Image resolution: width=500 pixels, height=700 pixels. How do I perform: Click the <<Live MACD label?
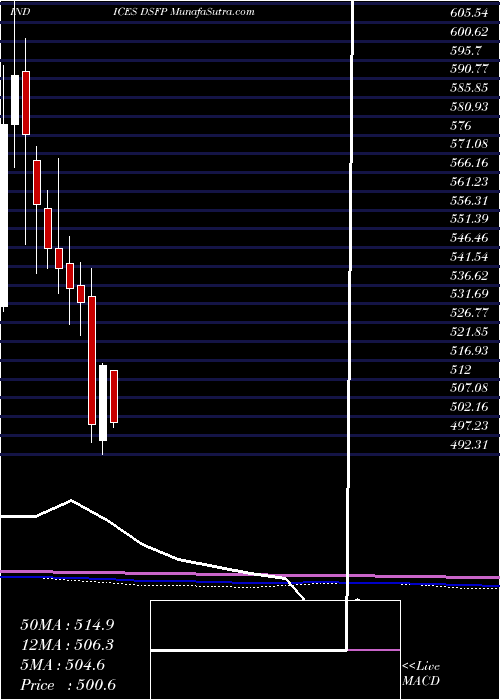[421, 674]
